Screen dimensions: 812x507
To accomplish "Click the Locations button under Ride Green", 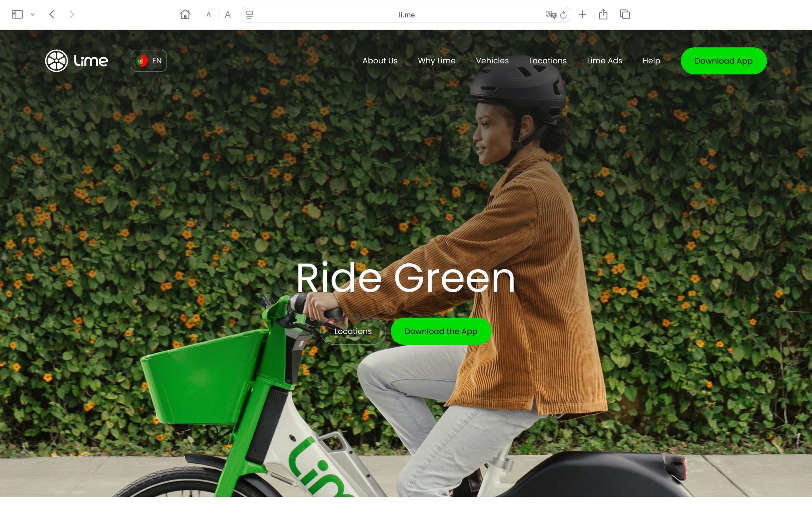I will [x=353, y=331].
